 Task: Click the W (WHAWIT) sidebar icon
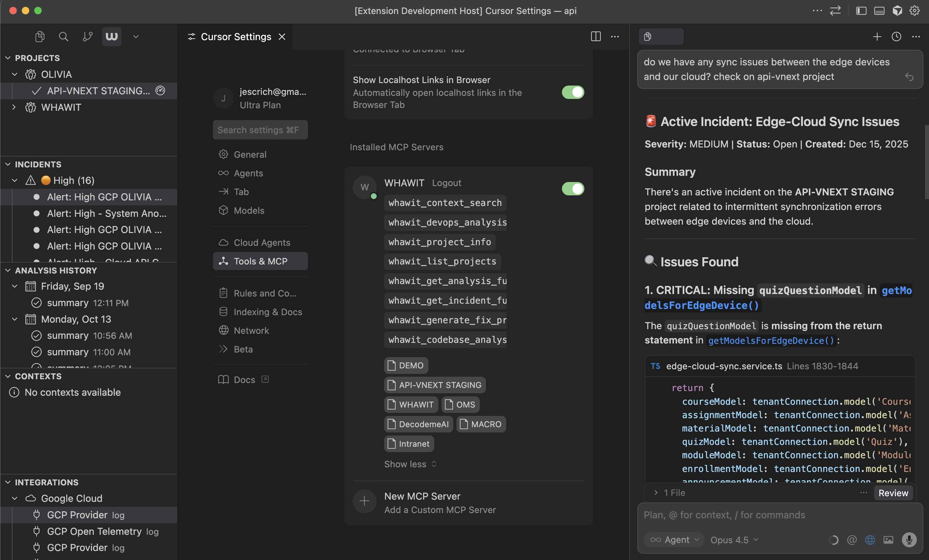point(111,36)
